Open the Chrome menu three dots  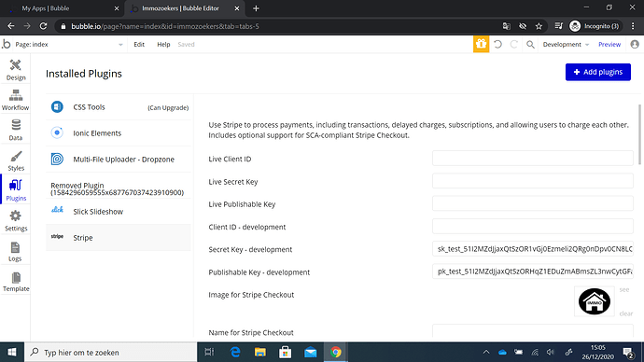[x=633, y=26]
